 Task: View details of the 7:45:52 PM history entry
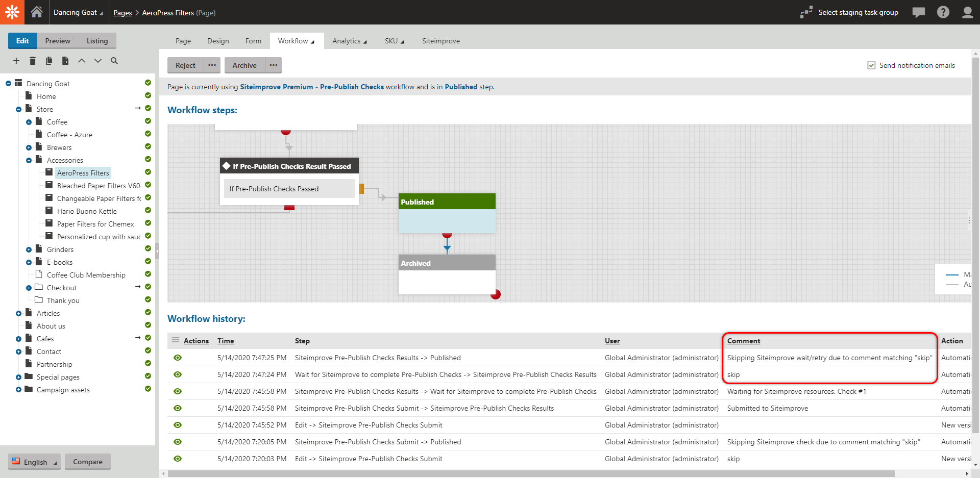click(x=178, y=425)
